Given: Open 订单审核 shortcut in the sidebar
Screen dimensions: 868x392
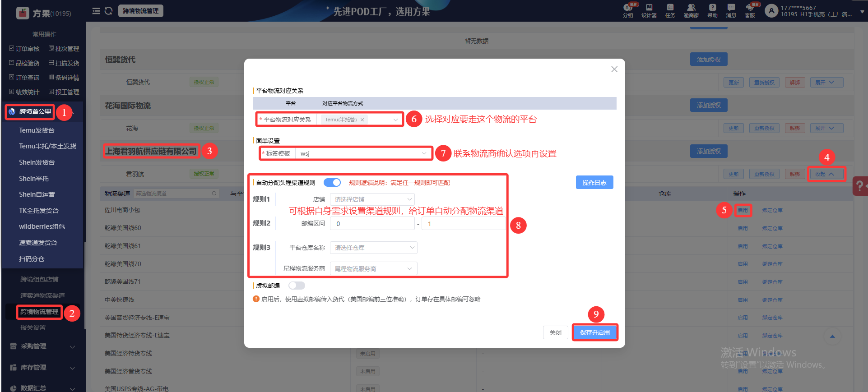Looking at the screenshot, I should coord(24,49).
